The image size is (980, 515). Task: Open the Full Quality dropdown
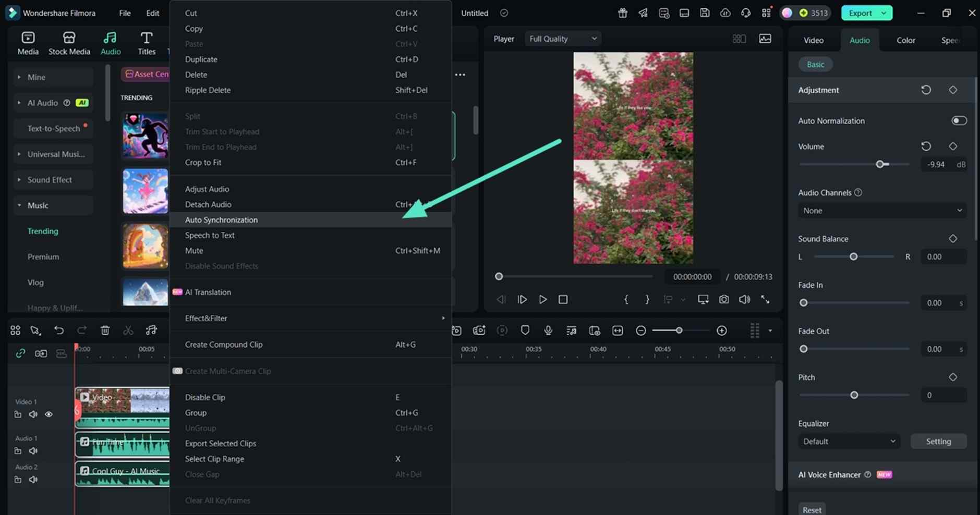click(x=562, y=39)
